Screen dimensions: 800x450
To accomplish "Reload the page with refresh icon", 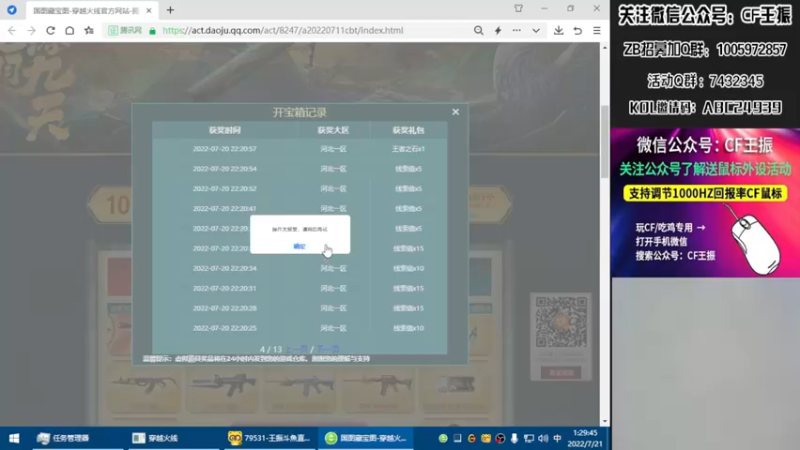I will pyautogui.click(x=51, y=31).
